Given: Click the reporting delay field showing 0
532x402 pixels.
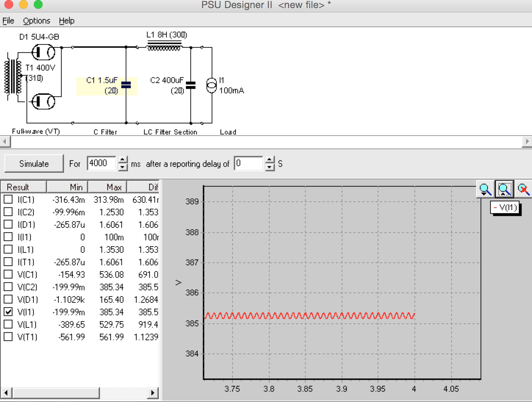Looking at the screenshot, I should (249, 163).
